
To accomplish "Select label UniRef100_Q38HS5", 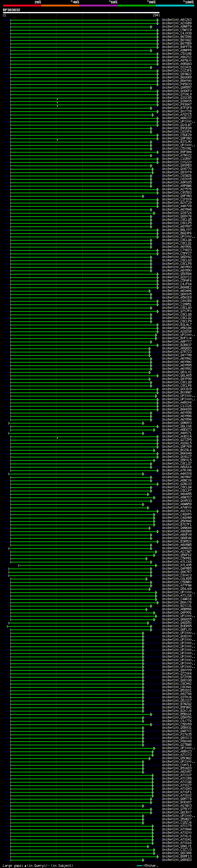I will click(x=177, y=101).
